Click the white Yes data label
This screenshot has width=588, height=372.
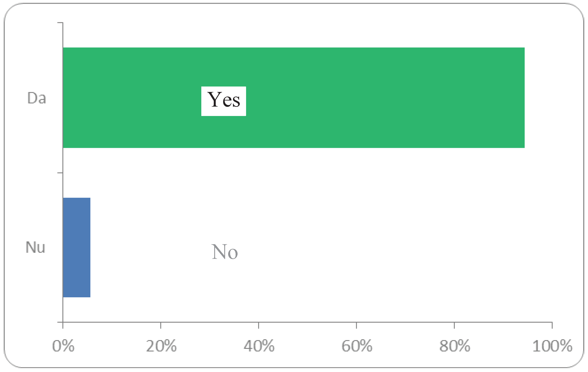[223, 101]
